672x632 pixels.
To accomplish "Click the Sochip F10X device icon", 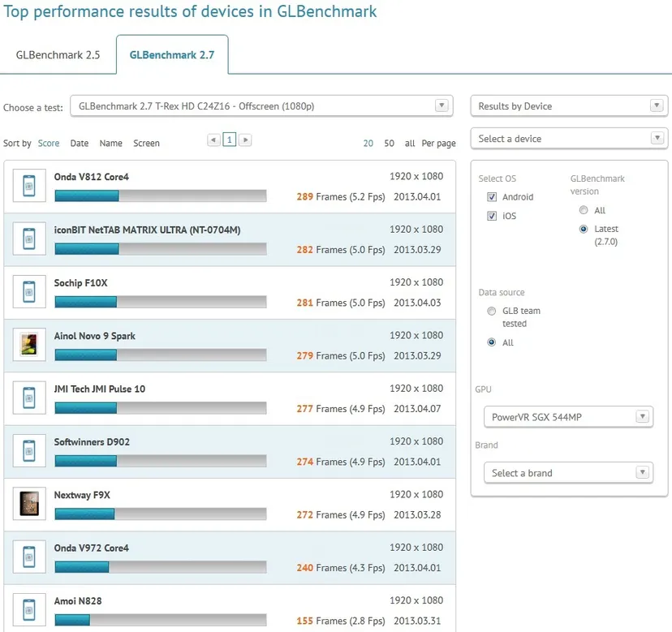I will coord(29,291).
